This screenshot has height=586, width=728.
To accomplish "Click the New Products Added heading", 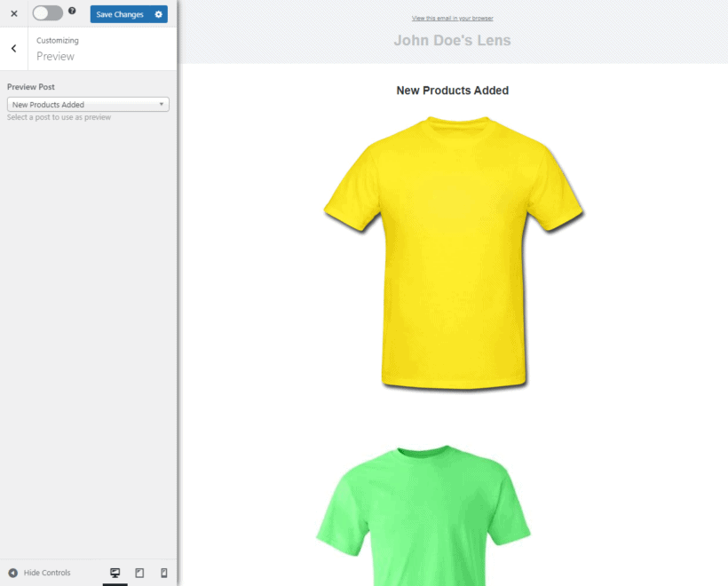I will (452, 91).
